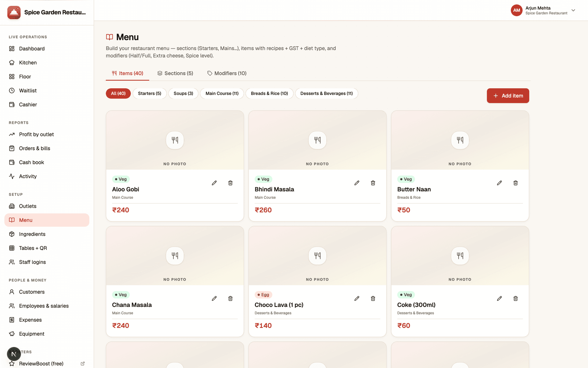Viewport: 588px width, 368px height.
Task: Switch to the Items (40) tab
Action: pyautogui.click(x=128, y=73)
